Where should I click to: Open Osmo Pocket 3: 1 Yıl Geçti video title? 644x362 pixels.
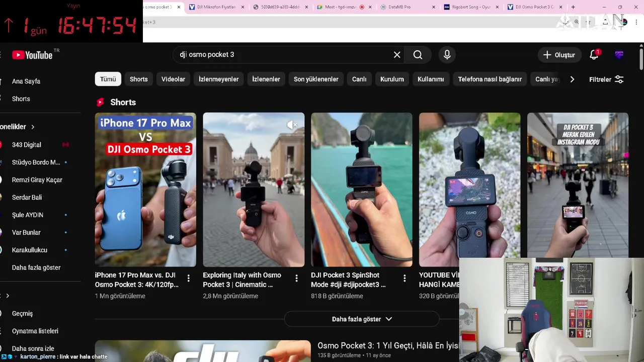388,346
